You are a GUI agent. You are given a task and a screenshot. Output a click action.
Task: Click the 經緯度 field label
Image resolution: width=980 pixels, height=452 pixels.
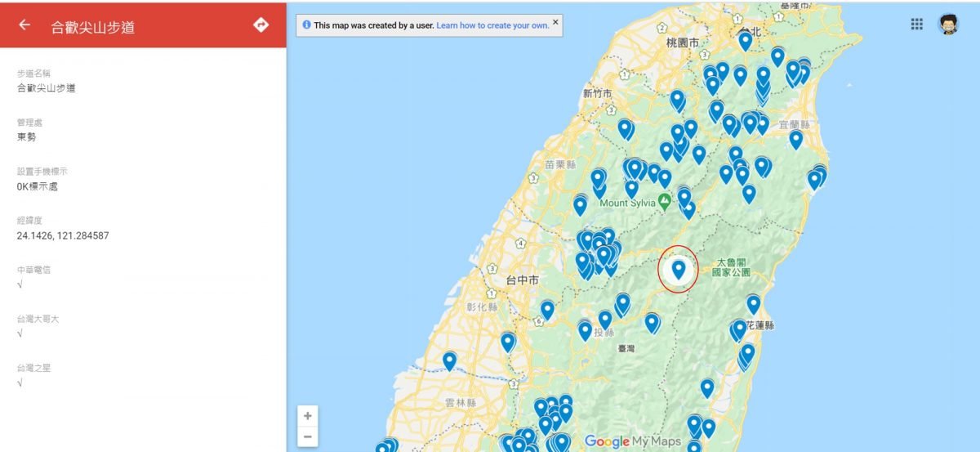point(28,221)
